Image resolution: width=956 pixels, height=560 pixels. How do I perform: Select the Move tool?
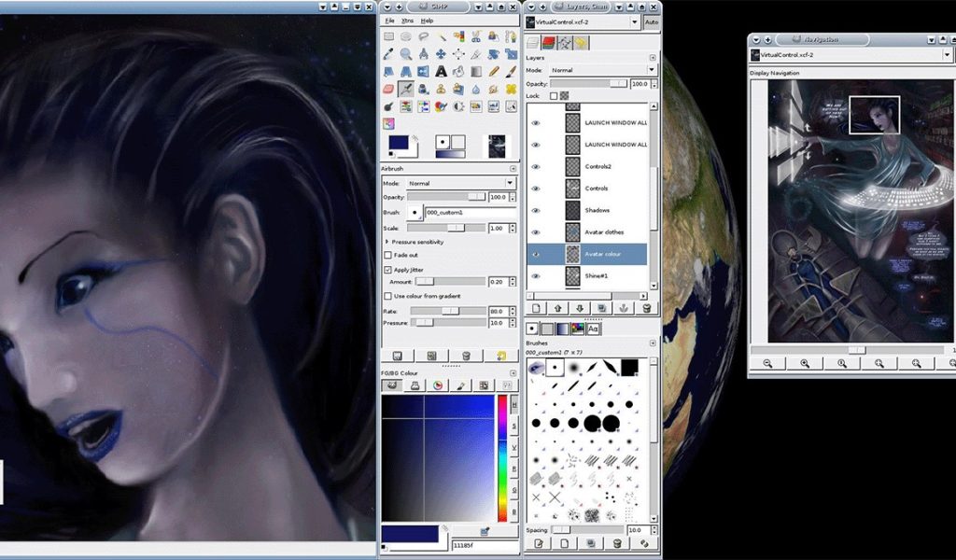(441, 53)
